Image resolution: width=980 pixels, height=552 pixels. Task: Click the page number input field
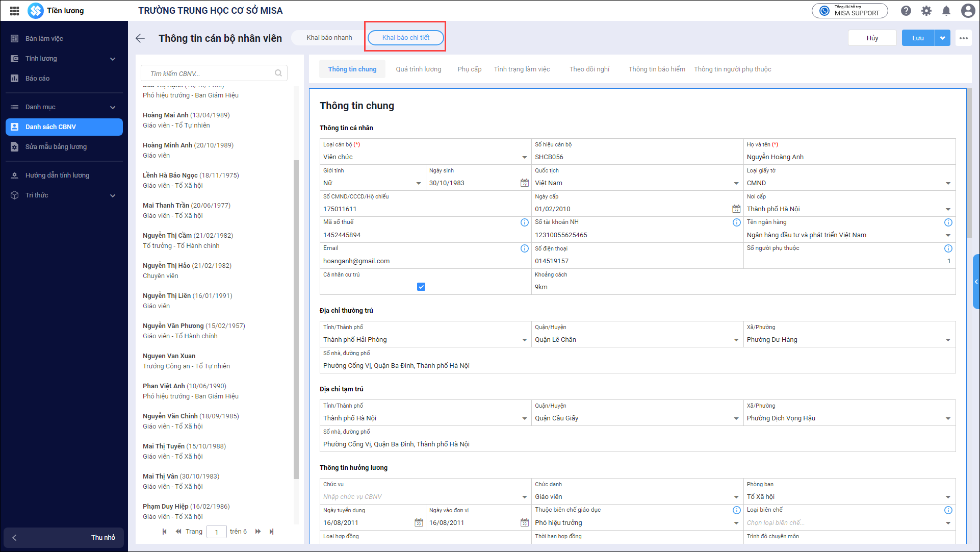tap(216, 532)
